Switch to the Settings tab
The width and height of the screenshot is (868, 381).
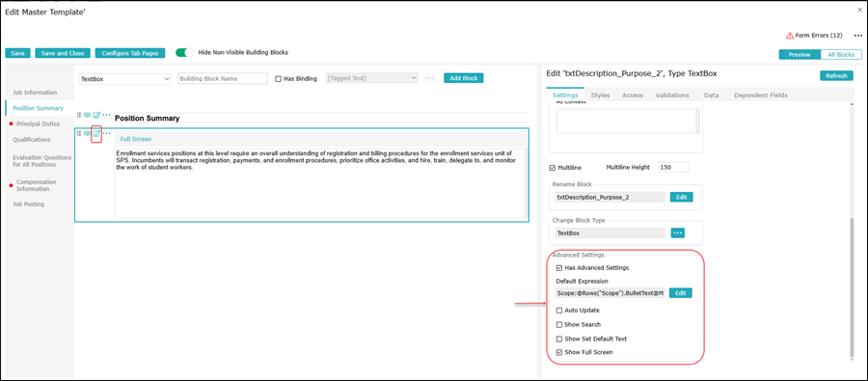pos(564,95)
